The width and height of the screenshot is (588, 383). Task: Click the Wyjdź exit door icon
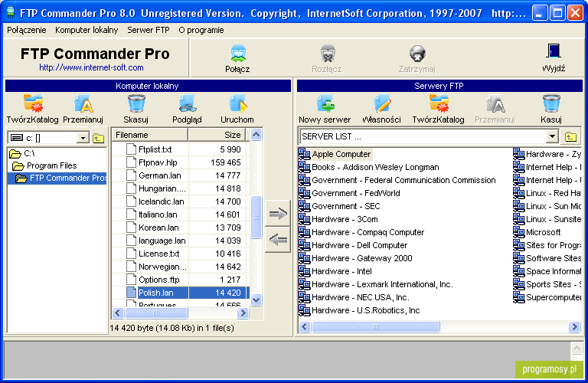pyautogui.click(x=554, y=52)
